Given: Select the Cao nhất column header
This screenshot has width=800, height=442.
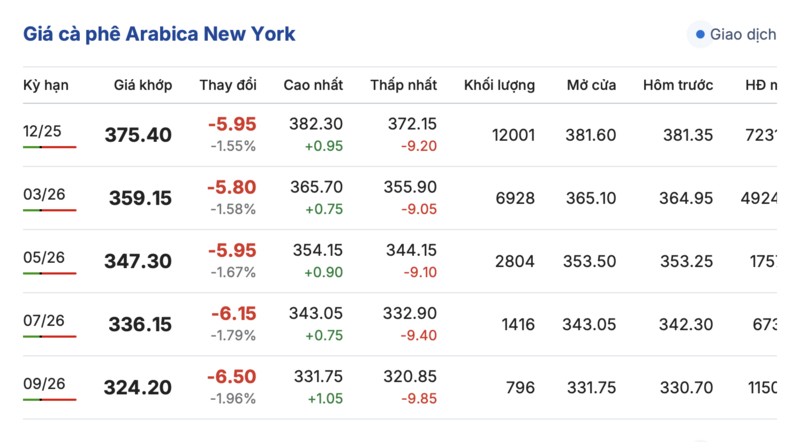Looking at the screenshot, I should pyautogui.click(x=314, y=85).
